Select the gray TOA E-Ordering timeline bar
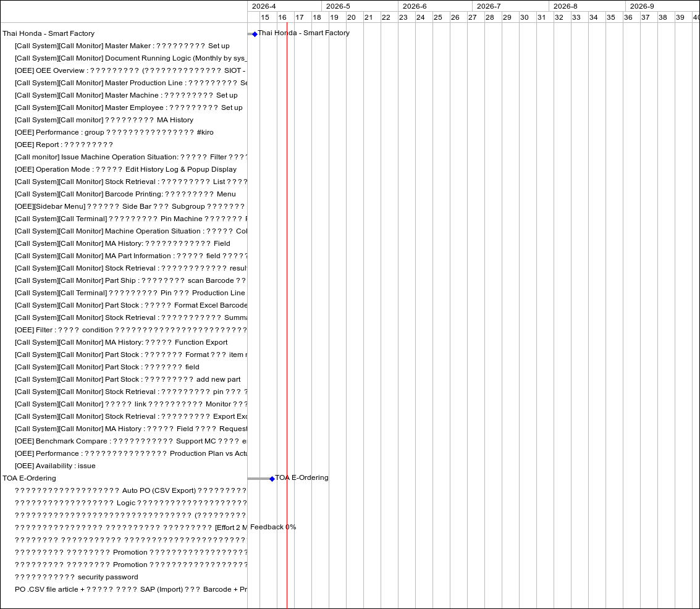Viewport: 700px width, 609px height. coord(259,479)
